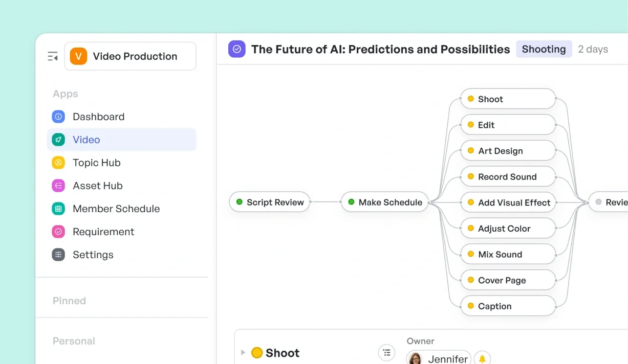Select the Video app in sidebar
Viewport: 628px width, 364px height.
[x=121, y=140]
